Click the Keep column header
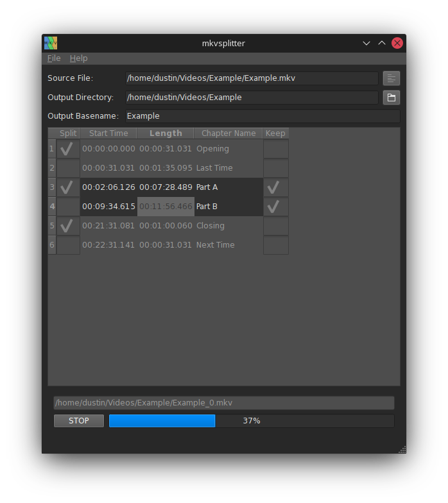This screenshot has width=448, height=503. [275, 133]
